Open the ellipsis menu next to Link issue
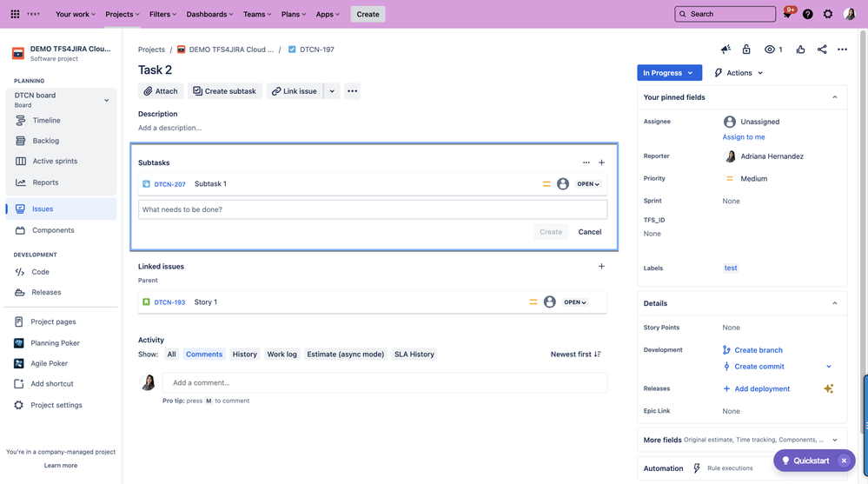Viewport: 868px width, 484px height. (352, 91)
